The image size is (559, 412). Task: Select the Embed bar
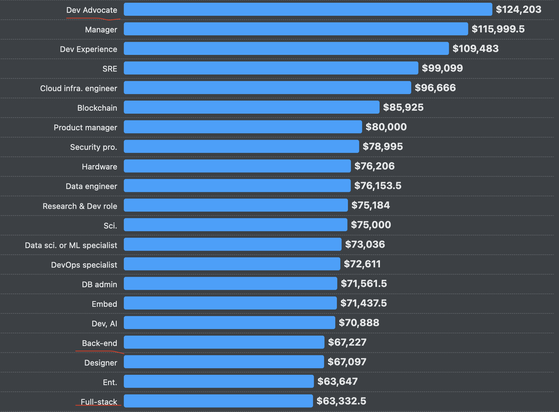click(230, 304)
